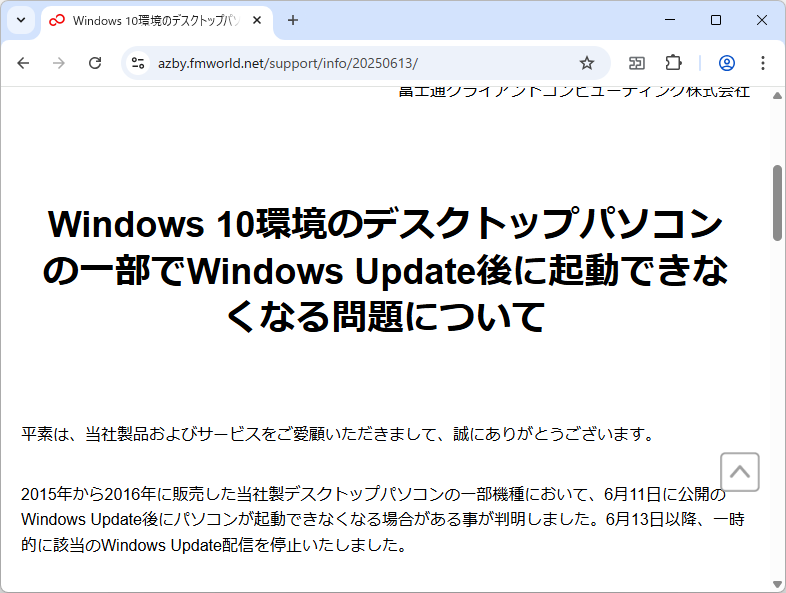The image size is (786, 593).
Task: Select the Windows 10環境のデスクトップ tab
Action: pos(157,21)
